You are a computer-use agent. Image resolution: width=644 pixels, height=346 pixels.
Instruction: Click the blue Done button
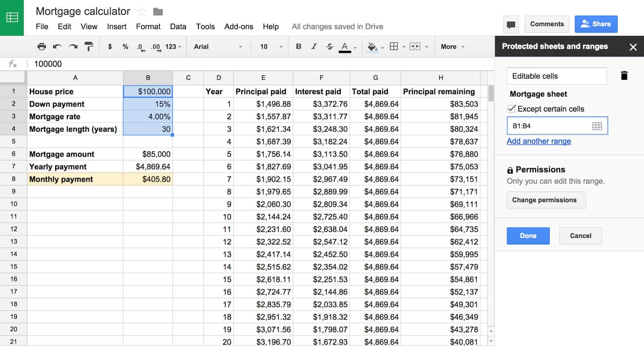[x=528, y=236]
